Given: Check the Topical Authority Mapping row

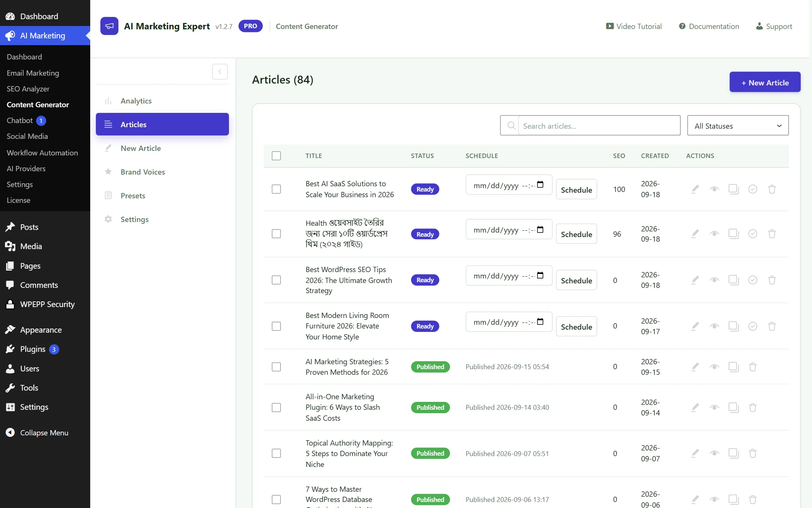Looking at the screenshot, I should (276, 453).
